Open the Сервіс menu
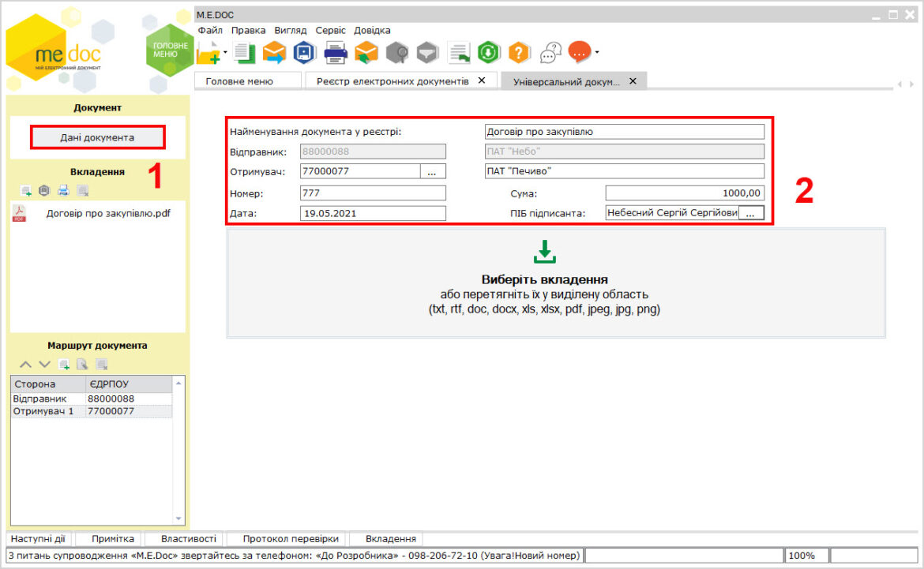The image size is (924, 569). coord(331,30)
